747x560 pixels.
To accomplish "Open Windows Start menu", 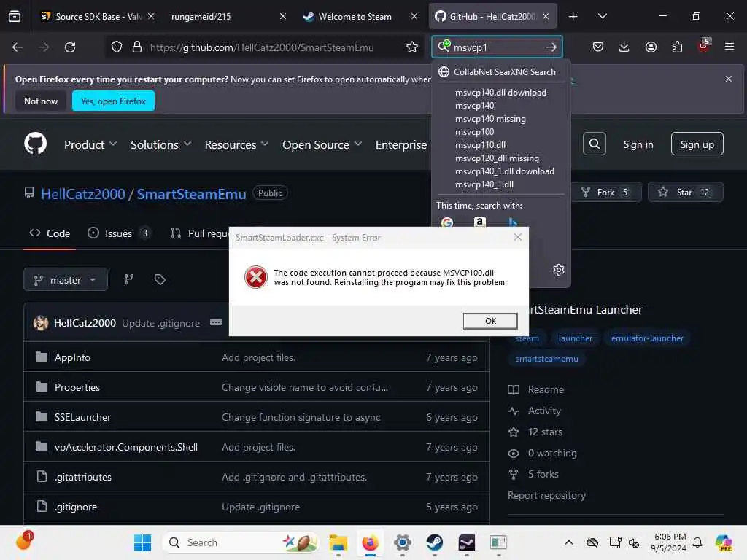I will 142,542.
